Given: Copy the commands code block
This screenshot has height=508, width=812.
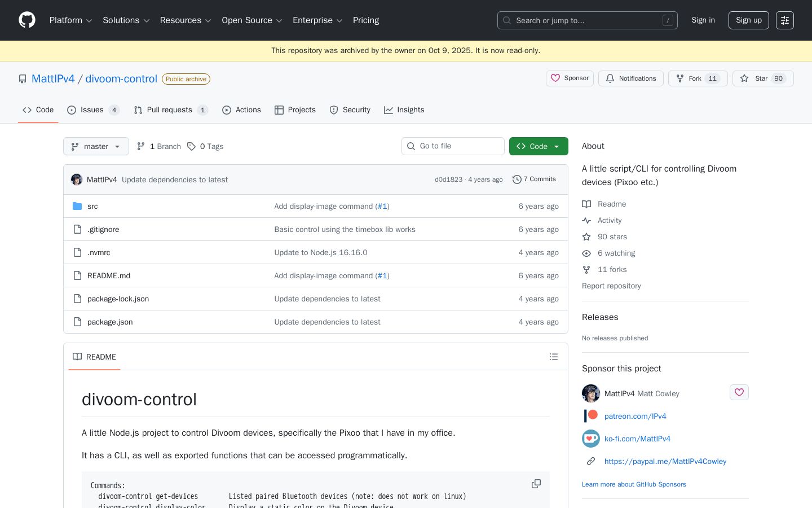Looking at the screenshot, I should [x=536, y=484].
